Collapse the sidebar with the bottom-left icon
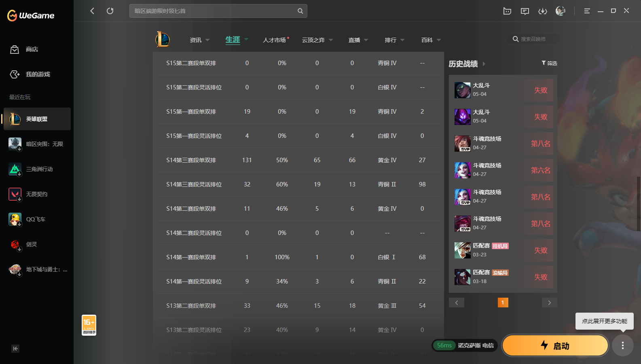Image resolution: width=641 pixels, height=364 pixels. pyautogui.click(x=15, y=349)
